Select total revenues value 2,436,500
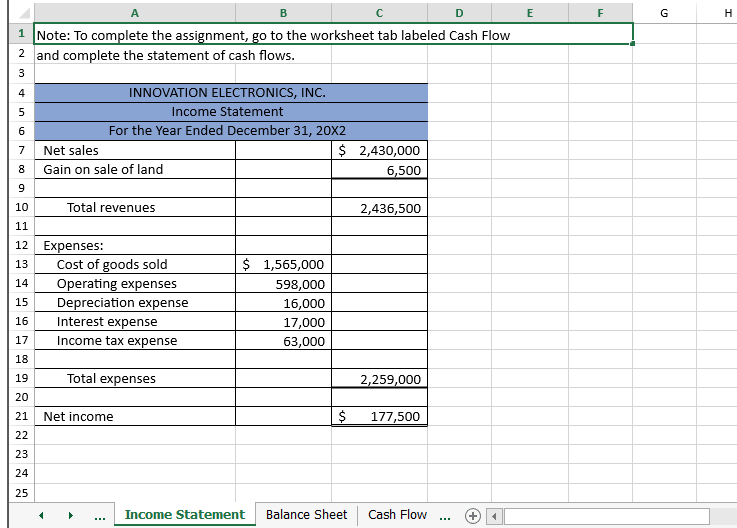737x528 pixels. pos(379,207)
